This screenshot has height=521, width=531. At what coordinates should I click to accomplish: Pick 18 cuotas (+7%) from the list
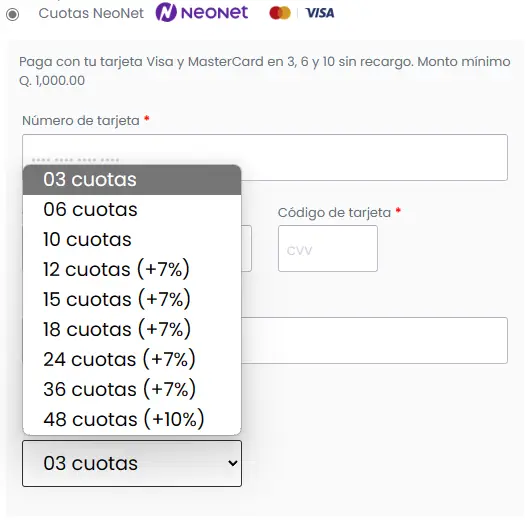pos(132,329)
